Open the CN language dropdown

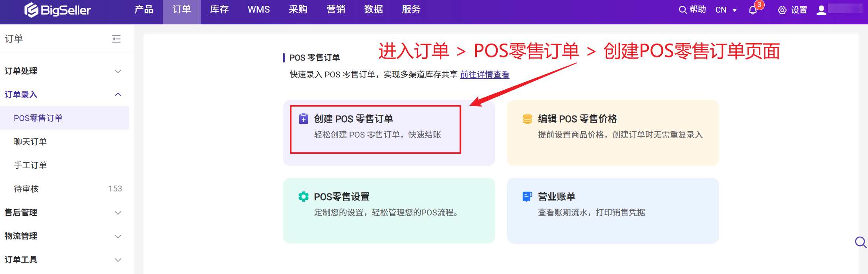point(726,10)
